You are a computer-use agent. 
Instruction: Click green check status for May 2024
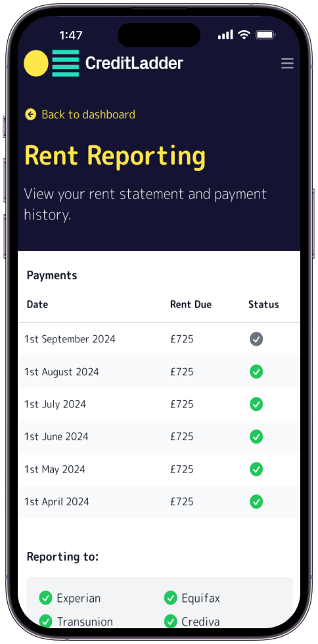pyautogui.click(x=256, y=469)
